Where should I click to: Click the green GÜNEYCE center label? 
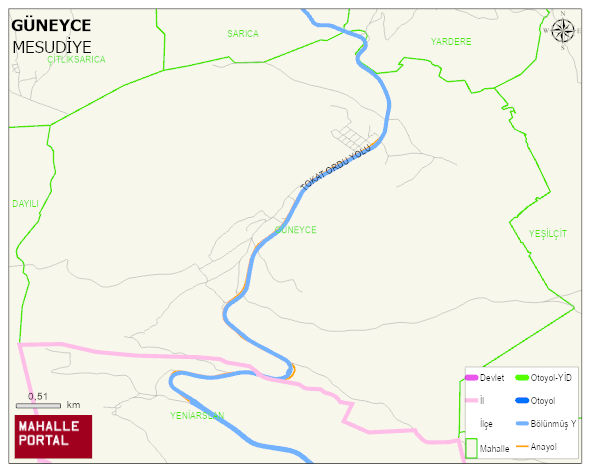coord(296,230)
